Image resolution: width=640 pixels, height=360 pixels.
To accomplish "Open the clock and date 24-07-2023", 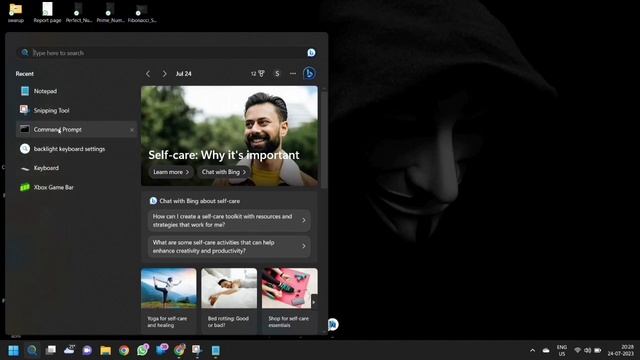I will click(x=621, y=351).
